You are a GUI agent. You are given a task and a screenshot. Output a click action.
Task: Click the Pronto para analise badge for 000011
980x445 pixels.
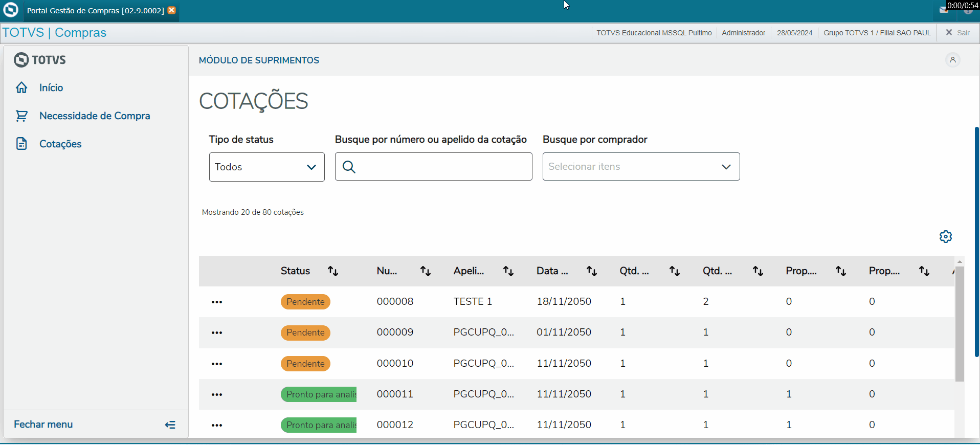click(x=319, y=394)
